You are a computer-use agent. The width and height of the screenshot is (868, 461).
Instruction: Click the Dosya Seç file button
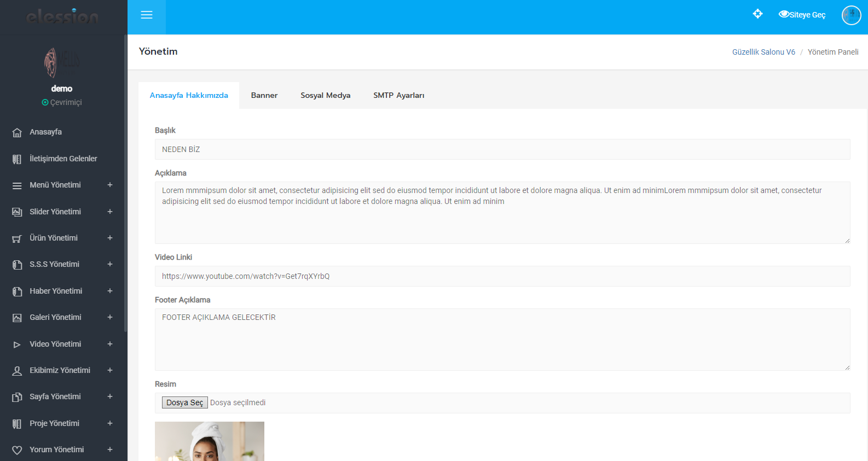(x=184, y=402)
